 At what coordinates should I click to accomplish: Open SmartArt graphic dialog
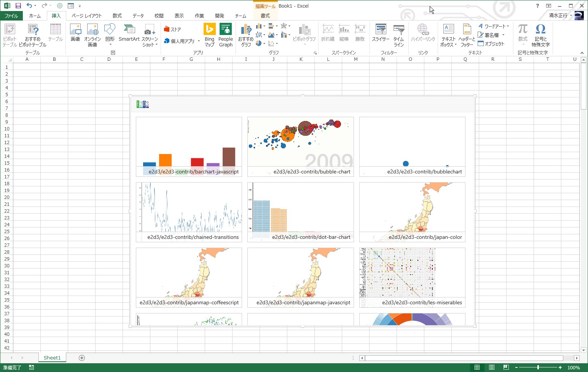pos(129,33)
